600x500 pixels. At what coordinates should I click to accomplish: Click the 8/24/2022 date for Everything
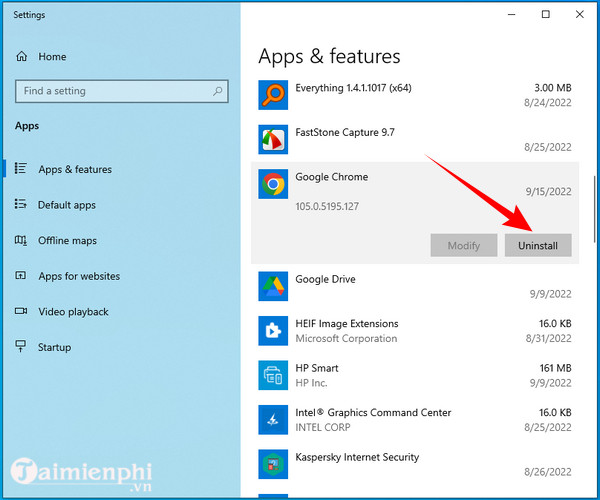click(x=548, y=103)
